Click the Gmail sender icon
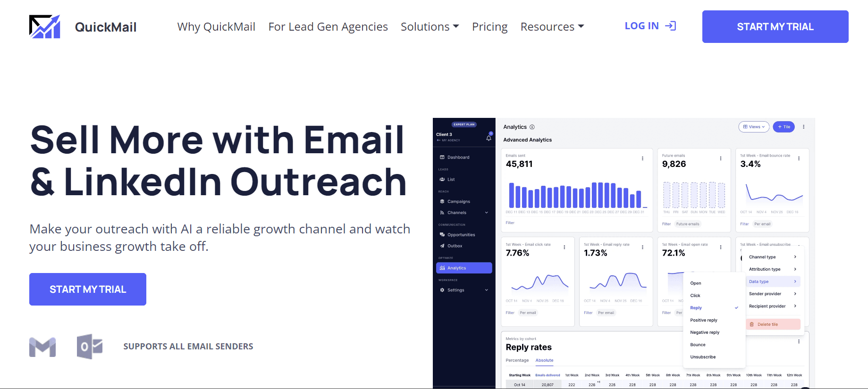 point(42,347)
